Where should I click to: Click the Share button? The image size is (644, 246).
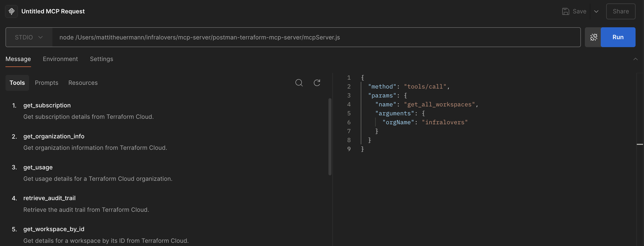620,11
